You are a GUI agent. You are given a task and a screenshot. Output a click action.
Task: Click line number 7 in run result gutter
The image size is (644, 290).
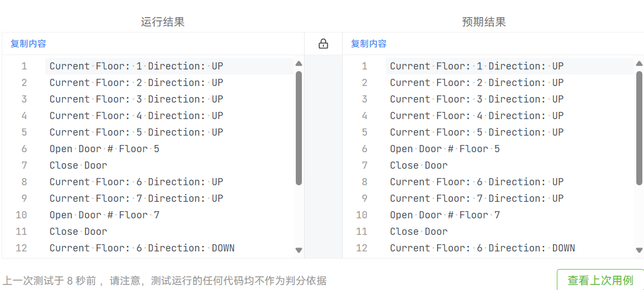point(24,165)
